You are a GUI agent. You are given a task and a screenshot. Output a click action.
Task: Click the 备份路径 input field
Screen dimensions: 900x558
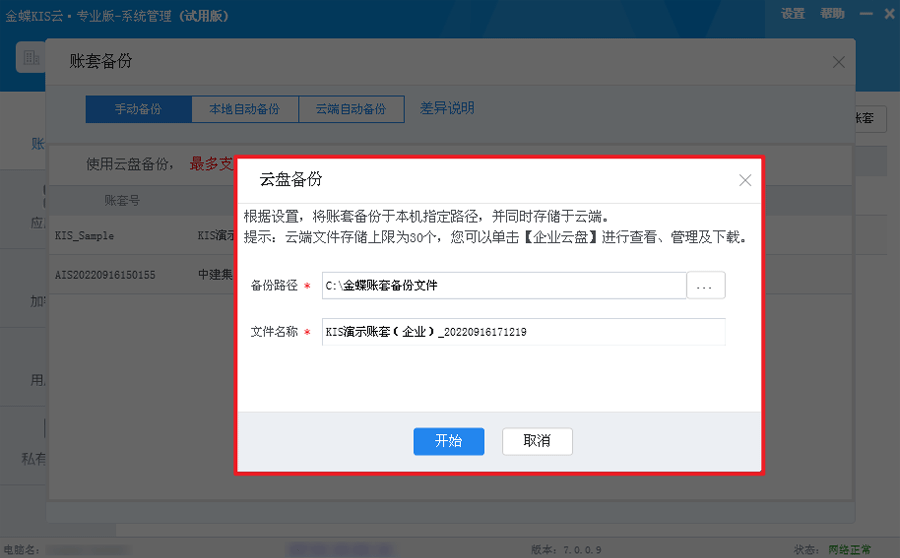(504, 285)
